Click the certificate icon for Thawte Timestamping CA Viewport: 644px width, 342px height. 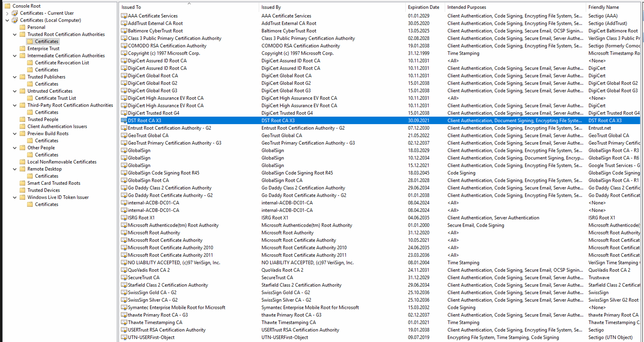tap(124, 322)
